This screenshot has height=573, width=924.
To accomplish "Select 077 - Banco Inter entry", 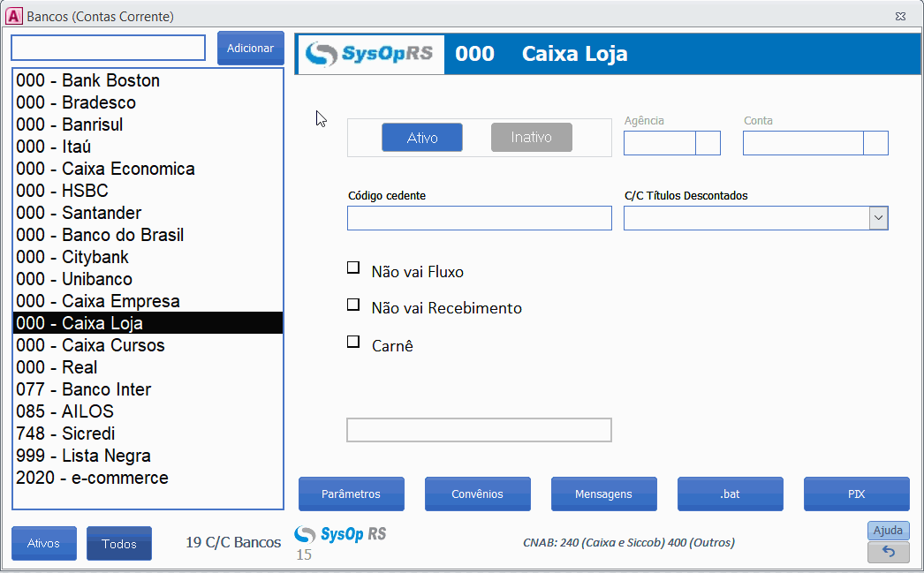I will [x=148, y=389].
